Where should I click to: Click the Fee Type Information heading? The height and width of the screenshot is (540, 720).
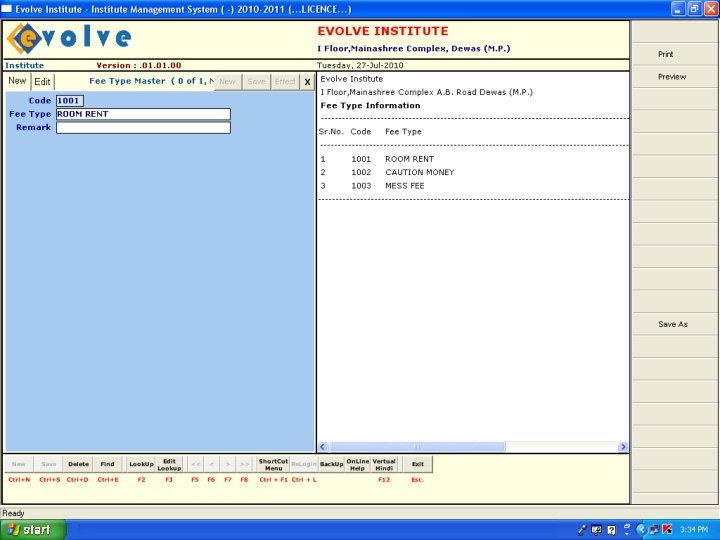click(370, 106)
